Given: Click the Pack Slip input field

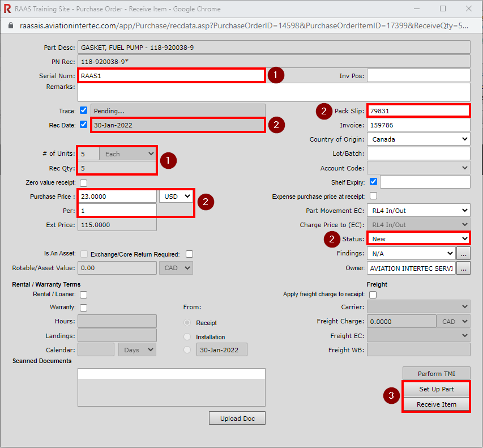Looking at the screenshot, I should coord(418,111).
